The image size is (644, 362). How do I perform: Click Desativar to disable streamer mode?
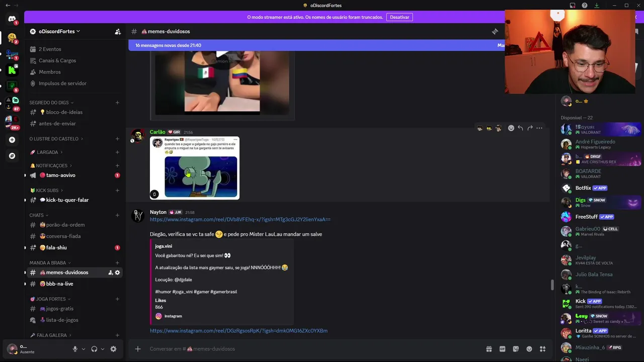(399, 17)
